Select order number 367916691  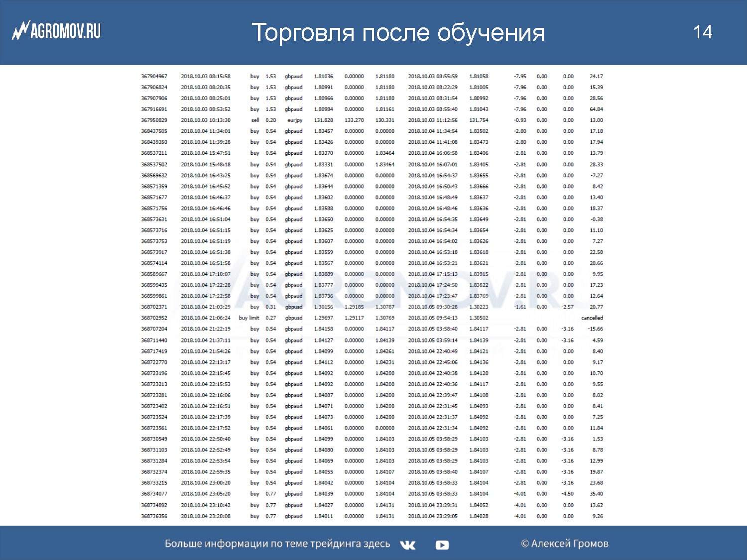click(x=154, y=109)
